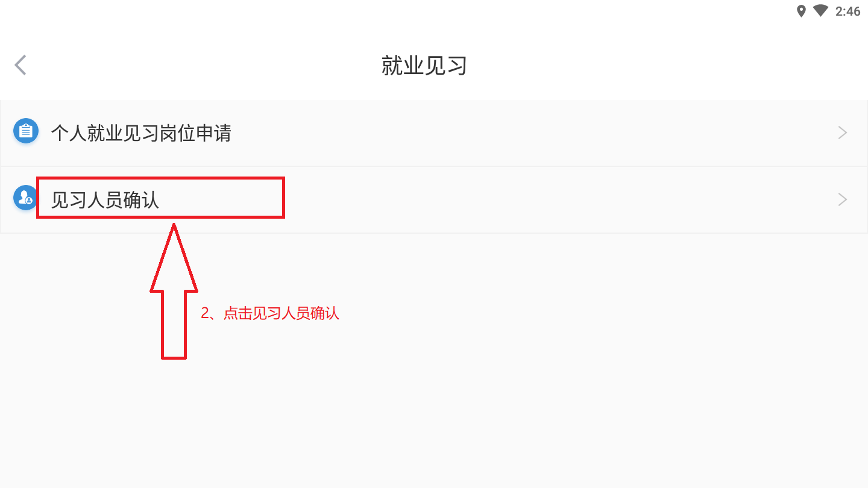The height and width of the screenshot is (488, 868).
Task: Expand the 见习人员确认 row chevron
Action: coord(843,199)
